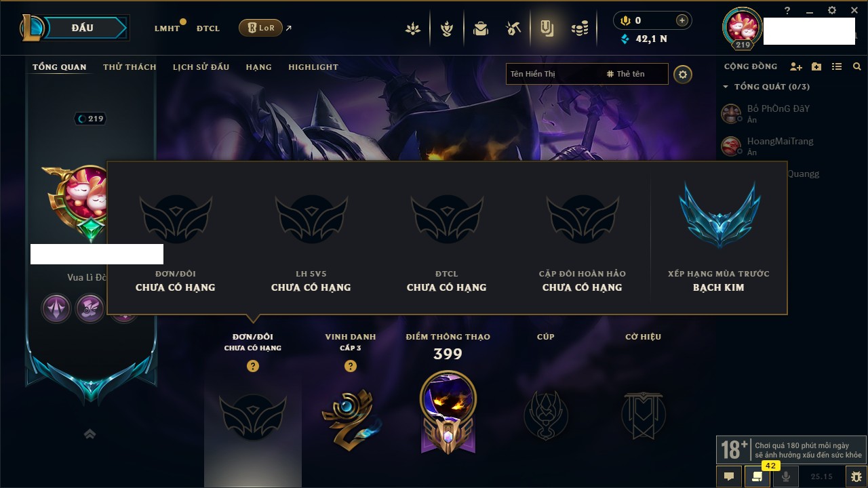Click the ĐẤU play button
868x488 pixels.
click(x=83, y=28)
